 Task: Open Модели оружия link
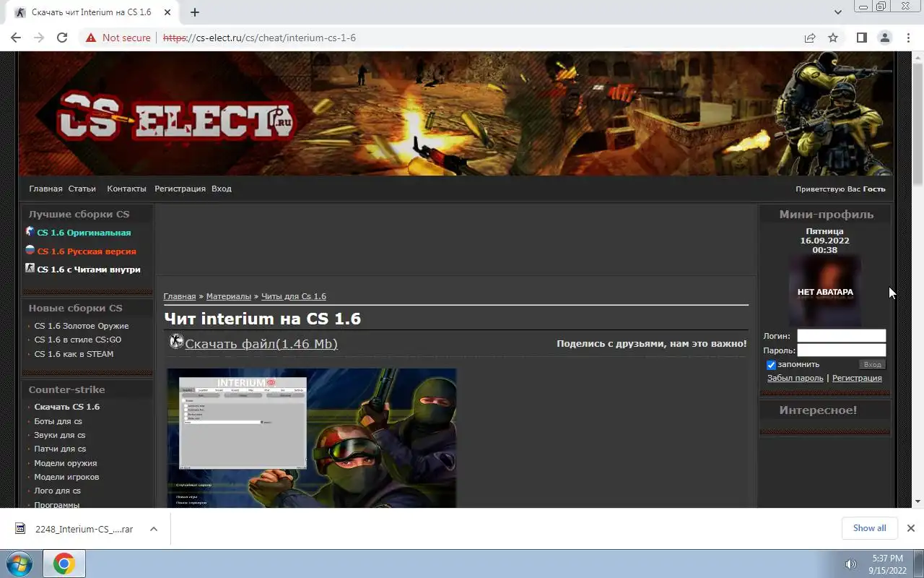tap(66, 463)
